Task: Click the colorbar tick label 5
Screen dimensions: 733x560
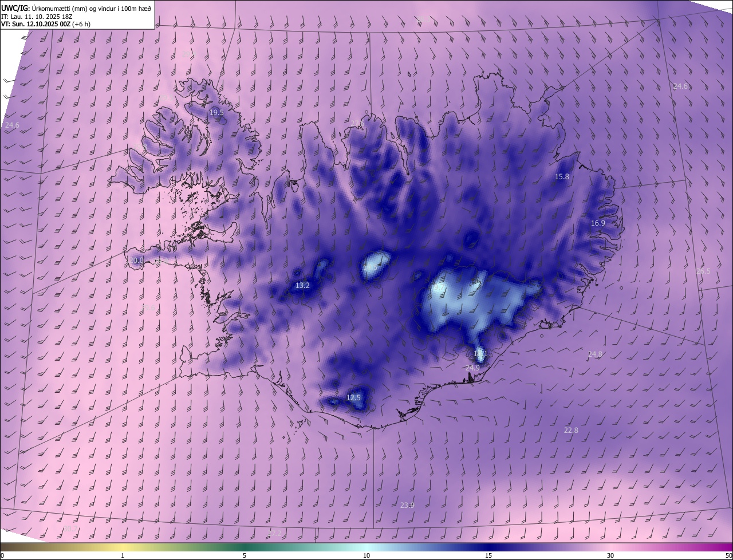Action: click(245, 555)
